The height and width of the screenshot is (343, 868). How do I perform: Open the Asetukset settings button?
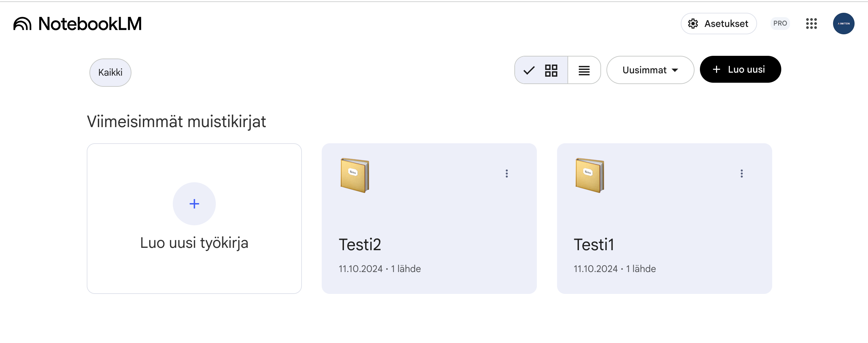(718, 24)
